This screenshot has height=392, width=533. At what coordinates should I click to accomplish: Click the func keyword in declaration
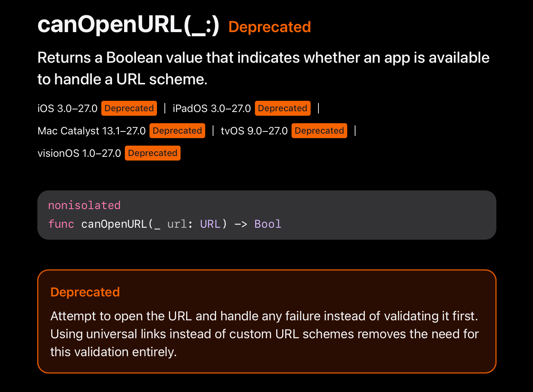61,224
